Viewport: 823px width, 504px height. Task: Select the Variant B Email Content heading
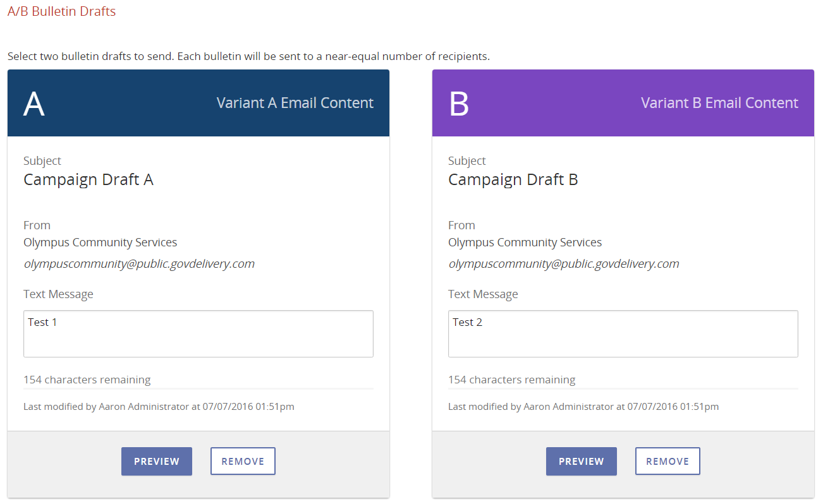click(719, 103)
